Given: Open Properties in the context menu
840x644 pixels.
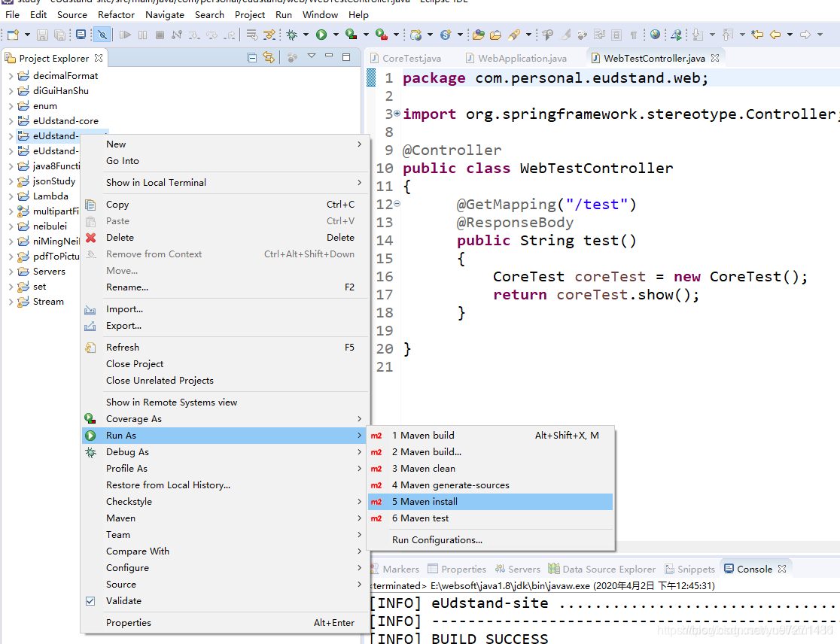Looking at the screenshot, I should pyautogui.click(x=225, y=623).
